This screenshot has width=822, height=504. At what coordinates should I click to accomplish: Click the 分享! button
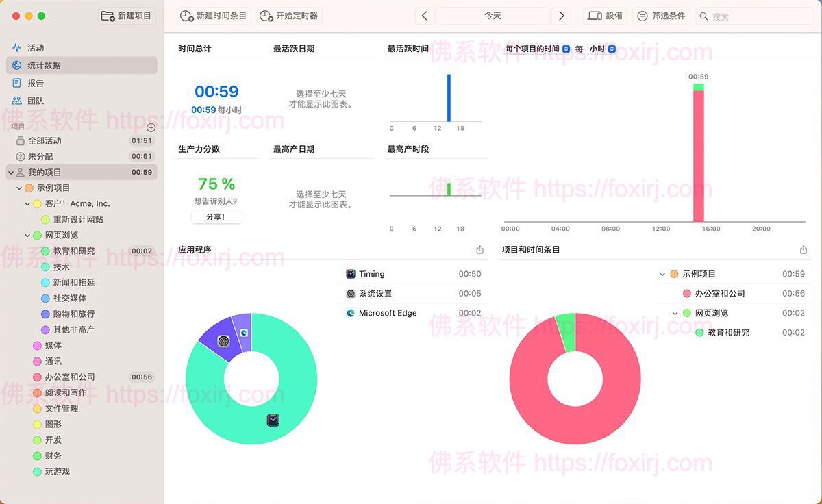click(x=216, y=217)
